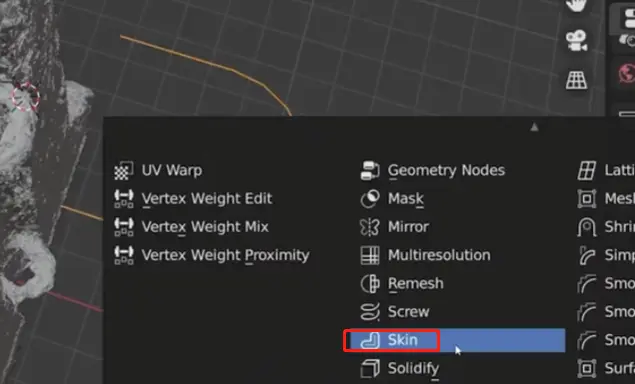Click the UV Warp modifier icon
The height and width of the screenshot is (384, 635).
(x=124, y=171)
